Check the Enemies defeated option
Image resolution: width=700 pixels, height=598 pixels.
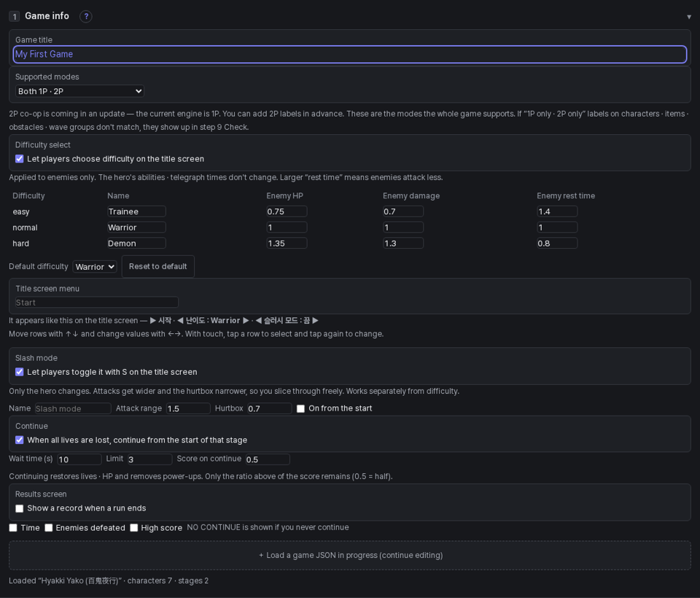pos(49,528)
